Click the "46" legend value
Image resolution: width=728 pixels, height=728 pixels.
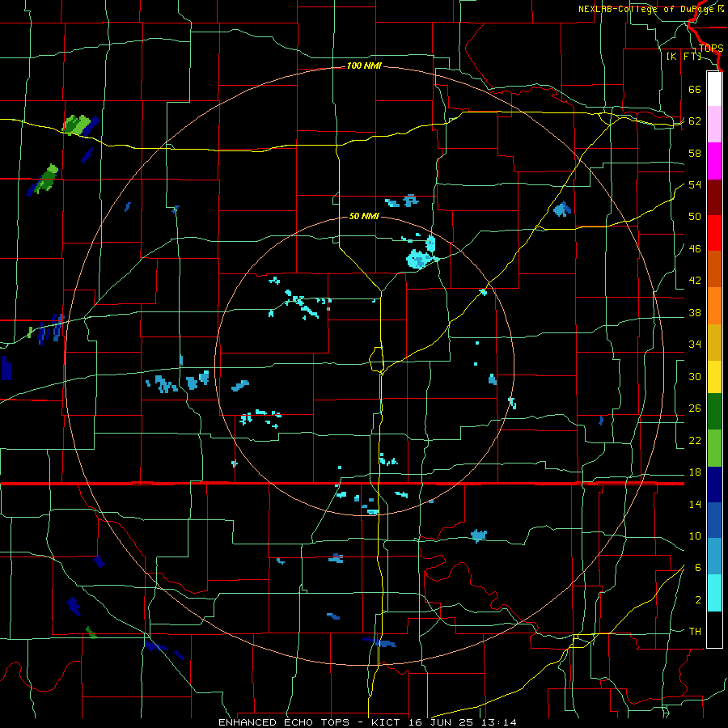(695, 249)
